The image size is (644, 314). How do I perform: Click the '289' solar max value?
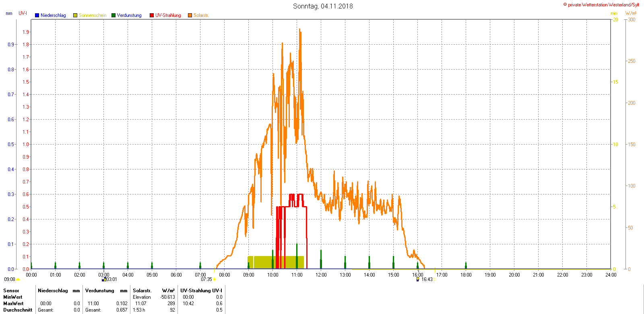171,304
